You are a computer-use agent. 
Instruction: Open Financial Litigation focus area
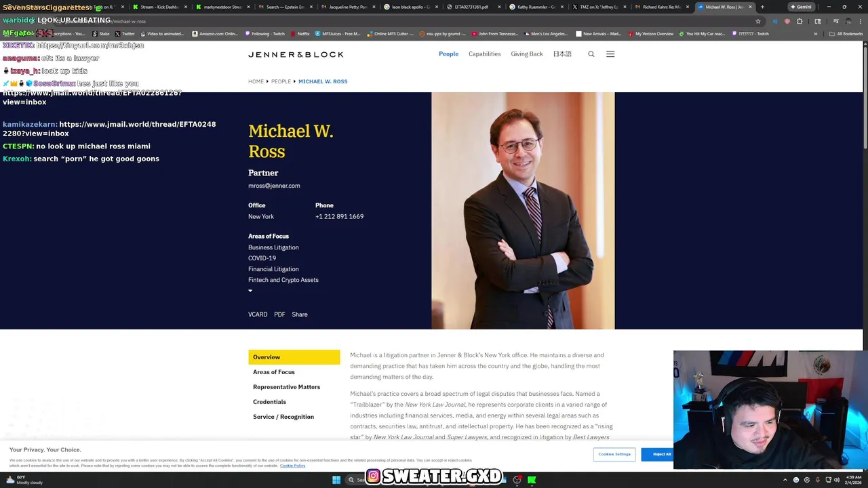click(x=273, y=269)
